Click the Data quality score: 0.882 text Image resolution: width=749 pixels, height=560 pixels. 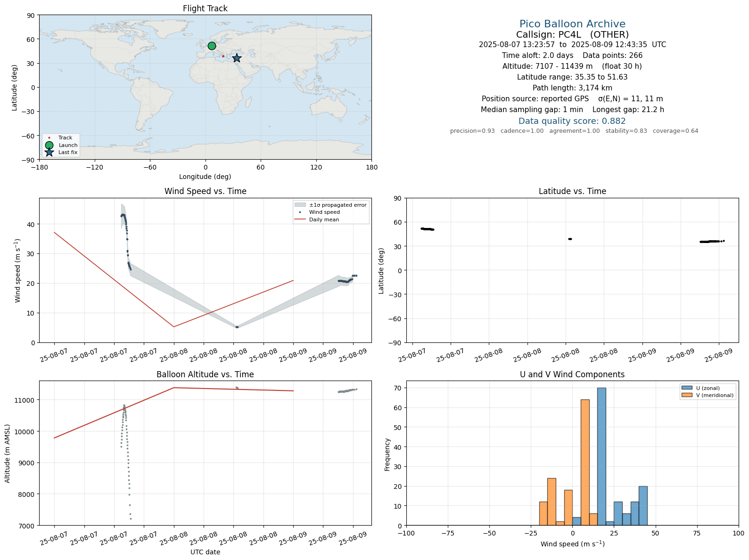click(572, 121)
